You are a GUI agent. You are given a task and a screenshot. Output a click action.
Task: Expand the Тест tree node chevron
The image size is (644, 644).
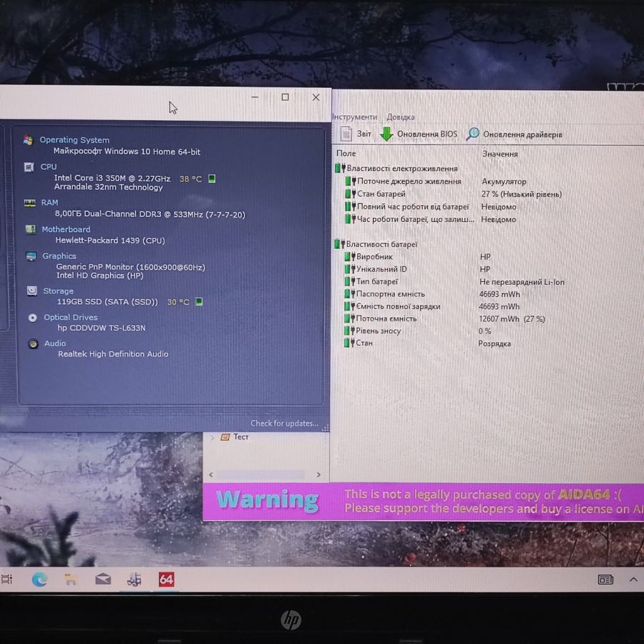tap(213, 437)
